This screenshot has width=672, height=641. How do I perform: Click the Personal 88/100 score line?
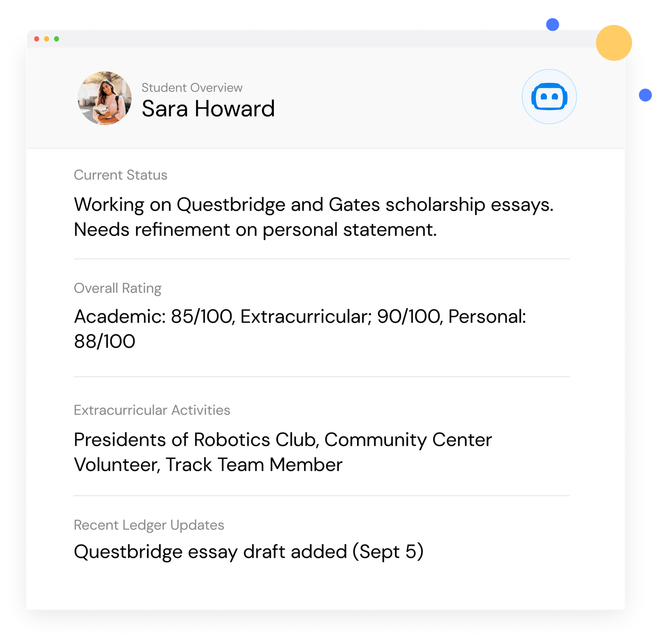pos(105,342)
